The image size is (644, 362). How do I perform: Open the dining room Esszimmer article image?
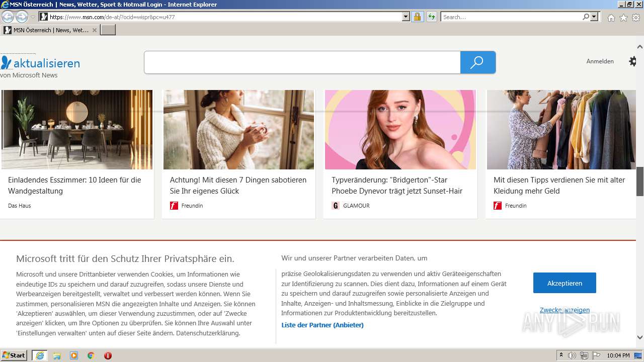77,130
